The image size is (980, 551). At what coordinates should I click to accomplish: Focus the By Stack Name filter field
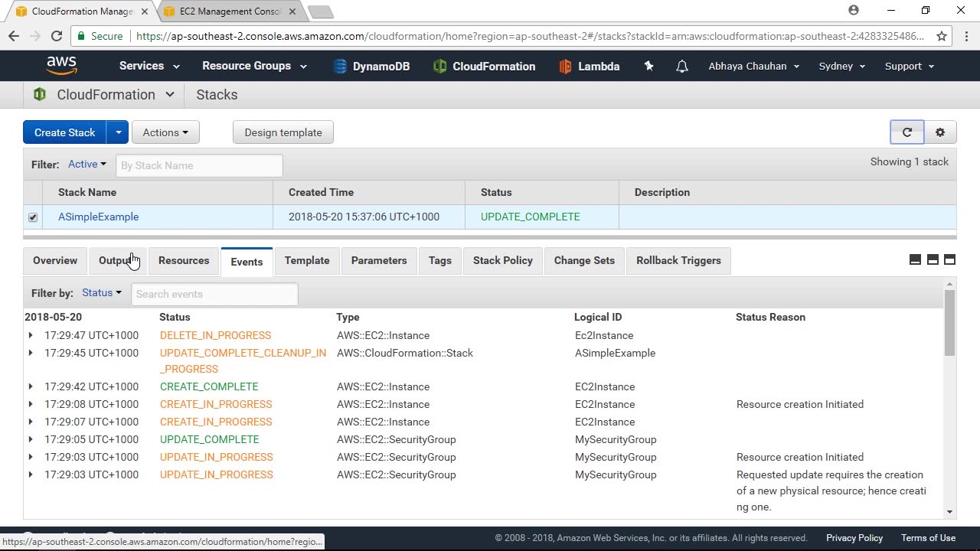(x=199, y=165)
